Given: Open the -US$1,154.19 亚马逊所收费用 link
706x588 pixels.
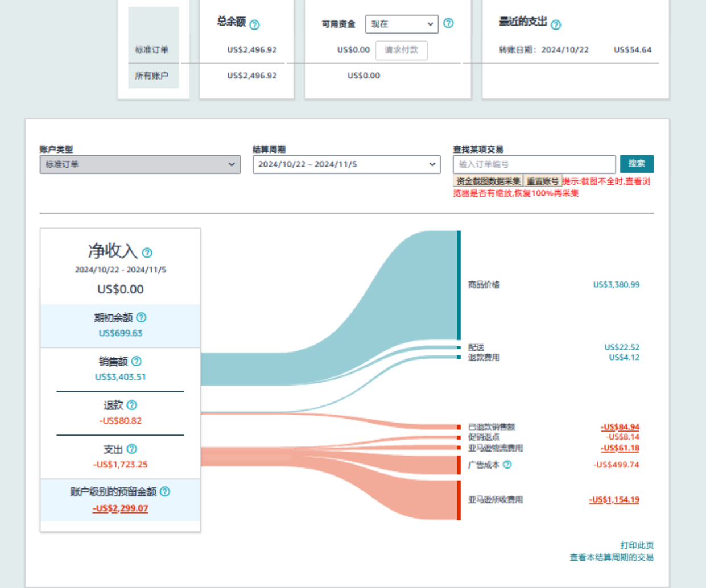Looking at the screenshot, I should (x=614, y=500).
